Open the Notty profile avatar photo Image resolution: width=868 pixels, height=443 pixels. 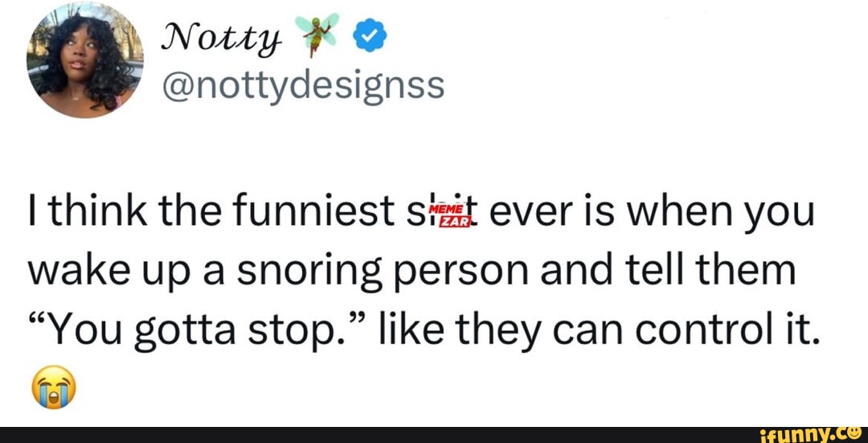click(84, 60)
